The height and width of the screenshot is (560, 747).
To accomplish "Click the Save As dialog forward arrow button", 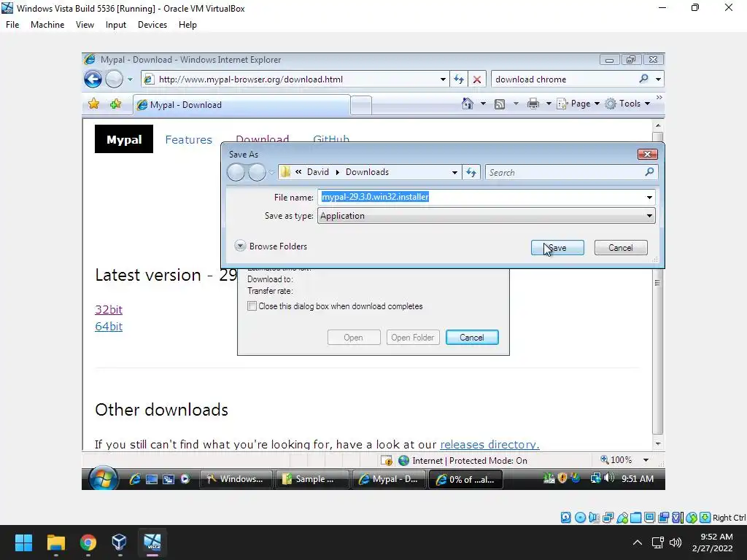I will (257, 172).
